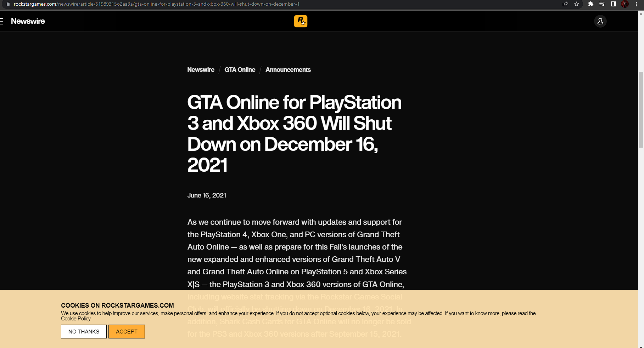Screen dimensions: 644x348
Task: Toggle the browser side panel icon
Action: pyautogui.click(x=613, y=4)
